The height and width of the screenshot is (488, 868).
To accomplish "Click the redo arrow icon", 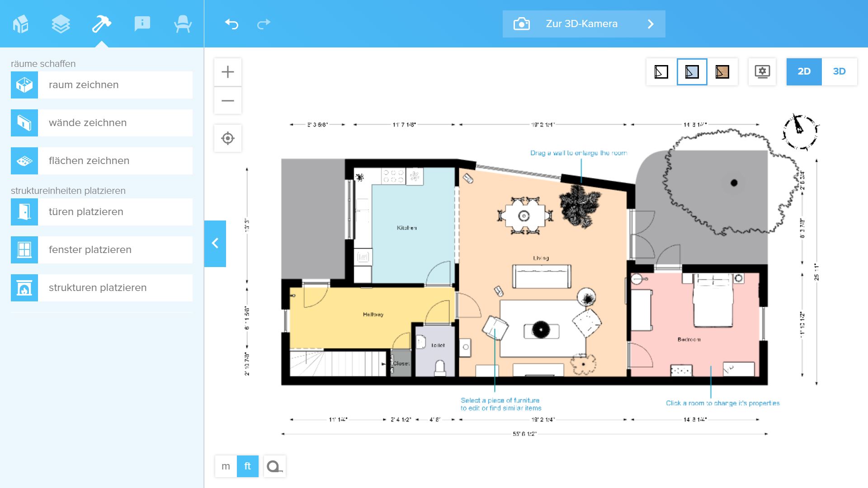I will point(264,24).
